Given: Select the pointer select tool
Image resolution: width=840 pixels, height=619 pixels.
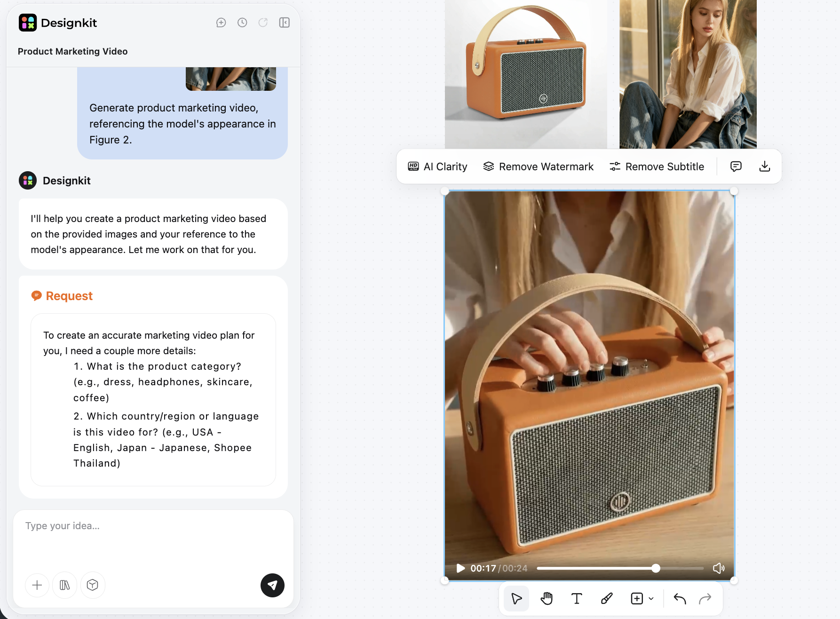Looking at the screenshot, I should [516, 598].
